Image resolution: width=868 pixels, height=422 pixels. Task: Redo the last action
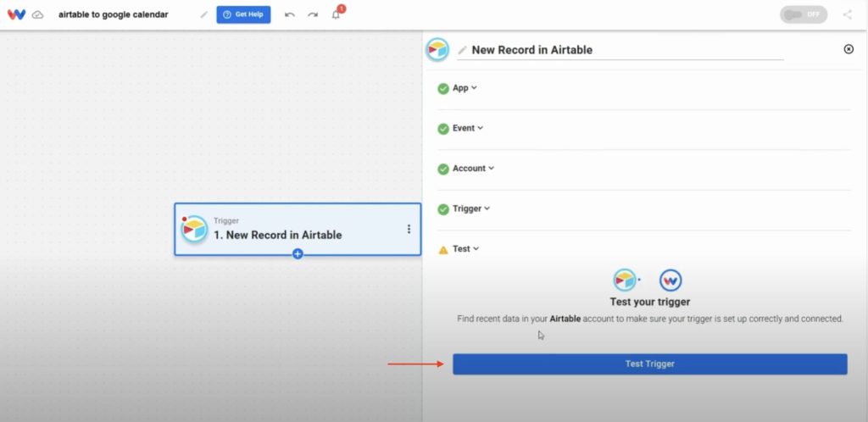313,15
